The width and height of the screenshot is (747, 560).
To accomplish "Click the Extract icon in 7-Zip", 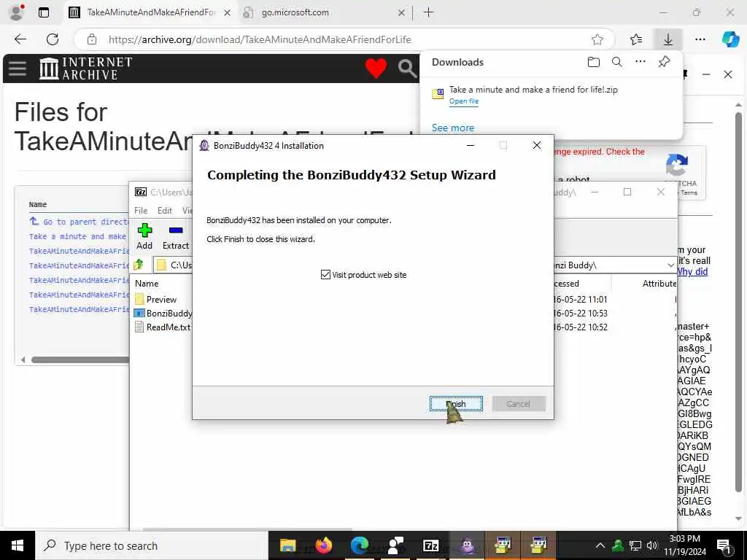I will pyautogui.click(x=175, y=236).
